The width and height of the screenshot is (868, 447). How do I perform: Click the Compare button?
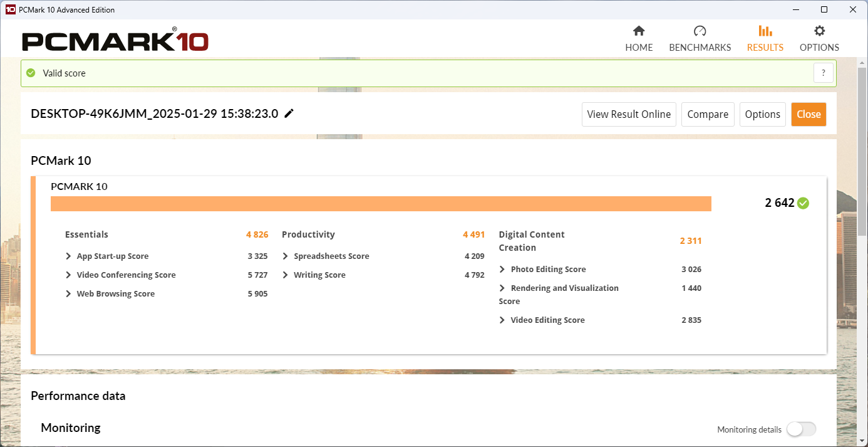pyautogui.click(x=708, y=114)
